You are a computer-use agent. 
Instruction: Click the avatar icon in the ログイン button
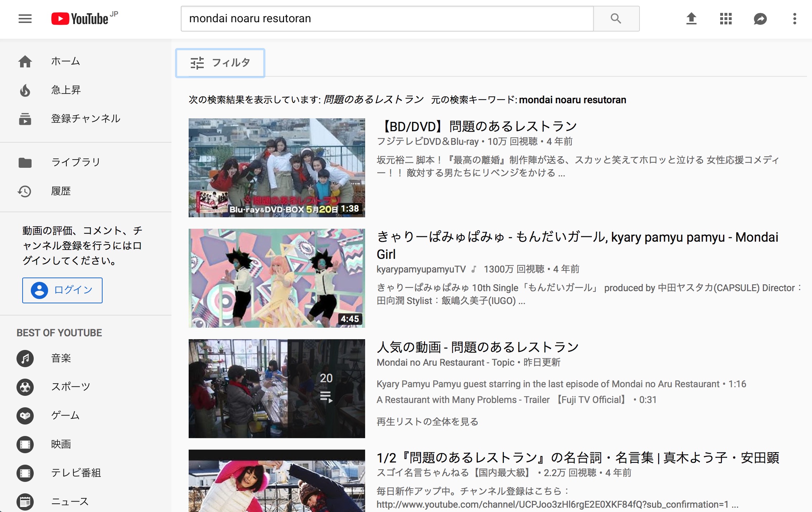click(x=39, y=290)
